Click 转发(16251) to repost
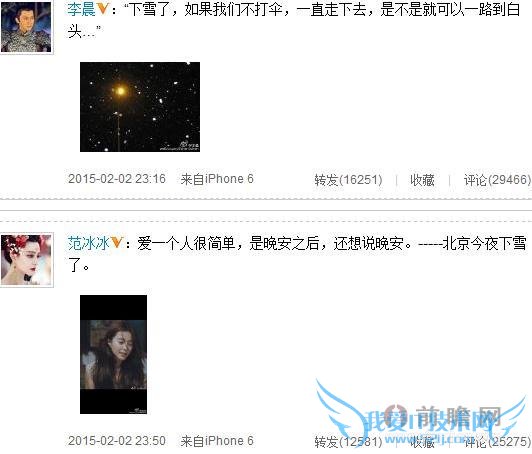The height and width of the screenshot is (454, 532). click(348, 180)
